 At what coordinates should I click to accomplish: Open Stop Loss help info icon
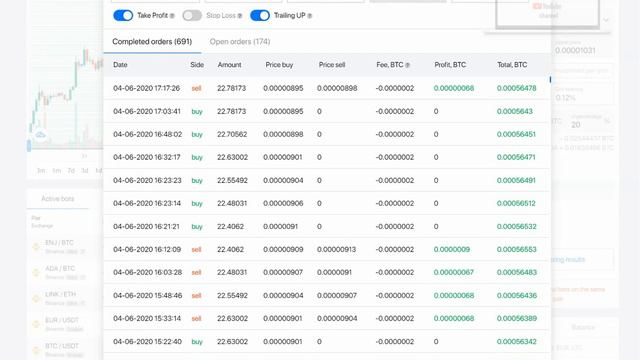click(x=240, y=16)
